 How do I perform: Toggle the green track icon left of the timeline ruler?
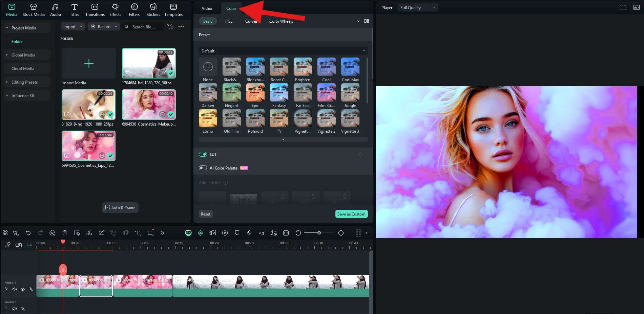29,245
